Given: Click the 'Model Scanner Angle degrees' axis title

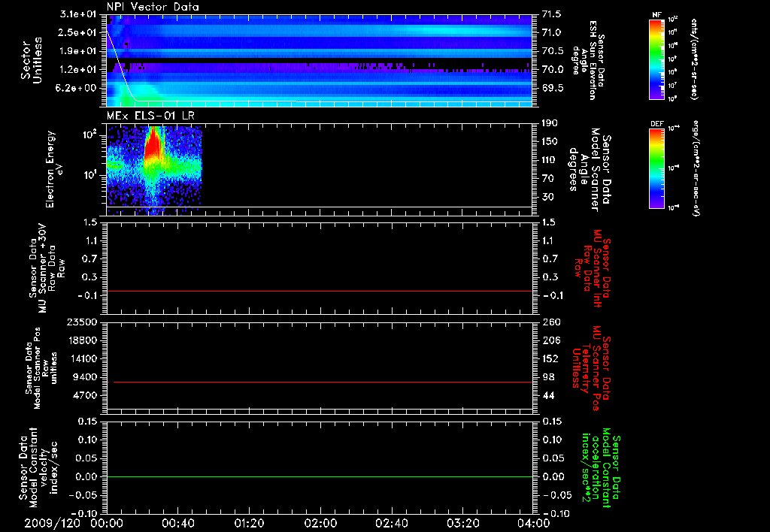Looking at the screenshot, I should tap(590, 169).
